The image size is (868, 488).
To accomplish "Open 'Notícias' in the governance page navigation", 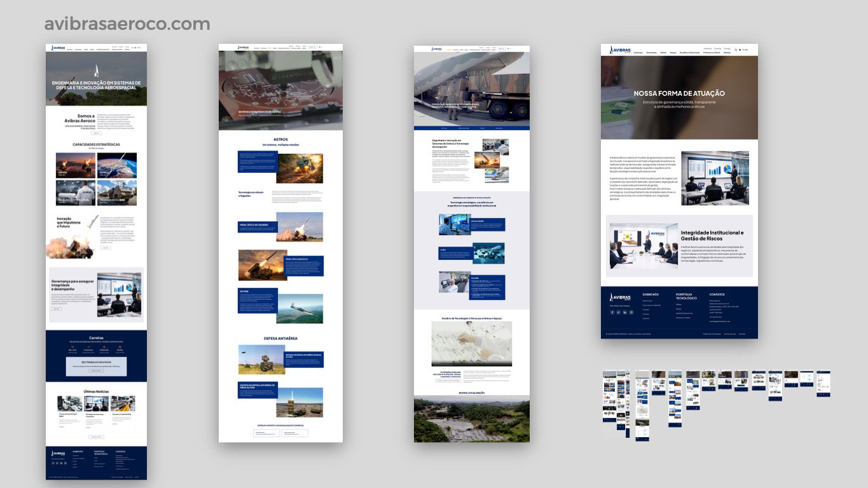I will 727,53.
